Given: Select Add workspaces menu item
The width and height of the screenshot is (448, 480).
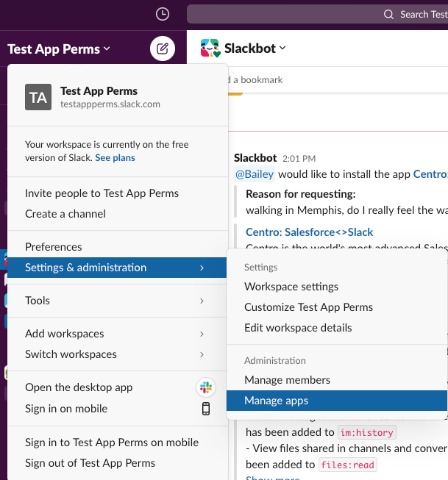Looking at the screenshot, I should click(x=118, y=334).
